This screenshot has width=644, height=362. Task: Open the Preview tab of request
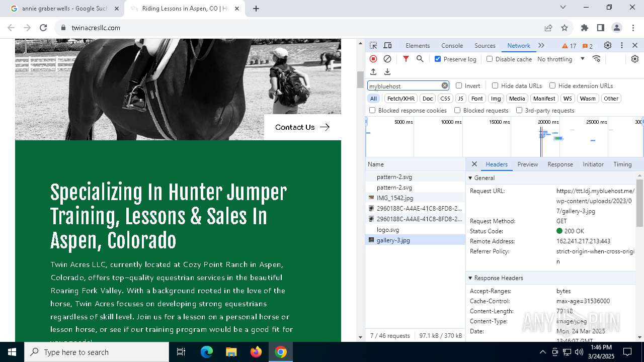pos(527,164)
